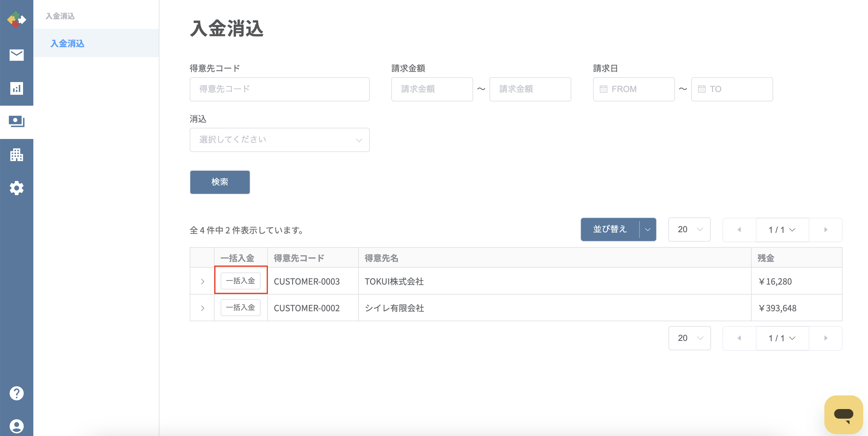Click the 検索 button
The image size is (868, 436).
220,182
